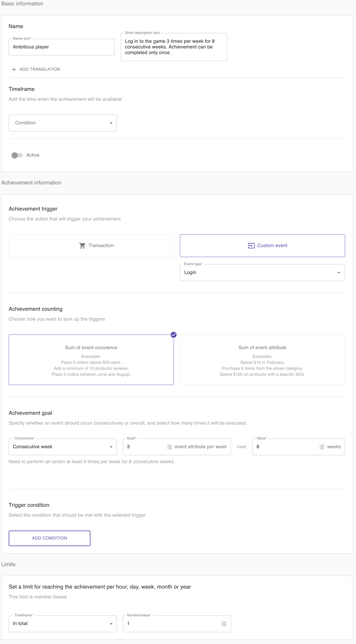Click the ADD CONDITION button
Image resolution: width=356 pixels, height=644 pixels.
[49, 538]
